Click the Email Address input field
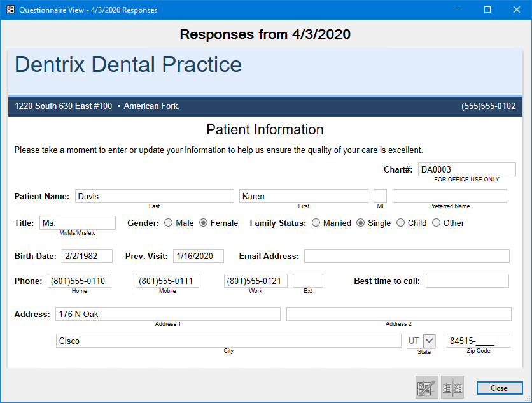This screenshot has height=403, width=532. tap(406, 256)
